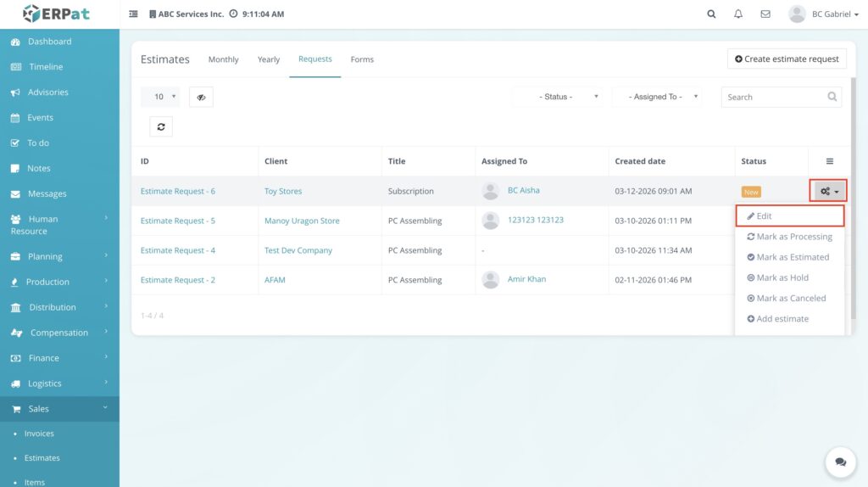The height and width of the screenshot is (487, 868).
Task: Open the notifications bell icon
Action: coord(738,14)
